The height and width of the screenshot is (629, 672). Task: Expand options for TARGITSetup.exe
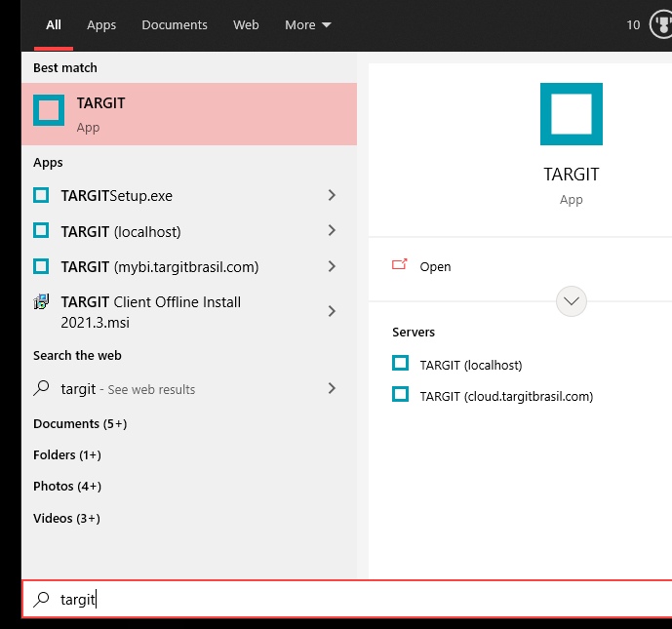point(332,195)
